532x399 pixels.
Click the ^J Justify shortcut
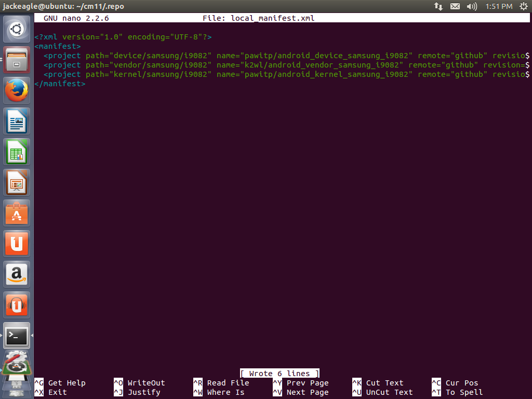coord(137,392)
